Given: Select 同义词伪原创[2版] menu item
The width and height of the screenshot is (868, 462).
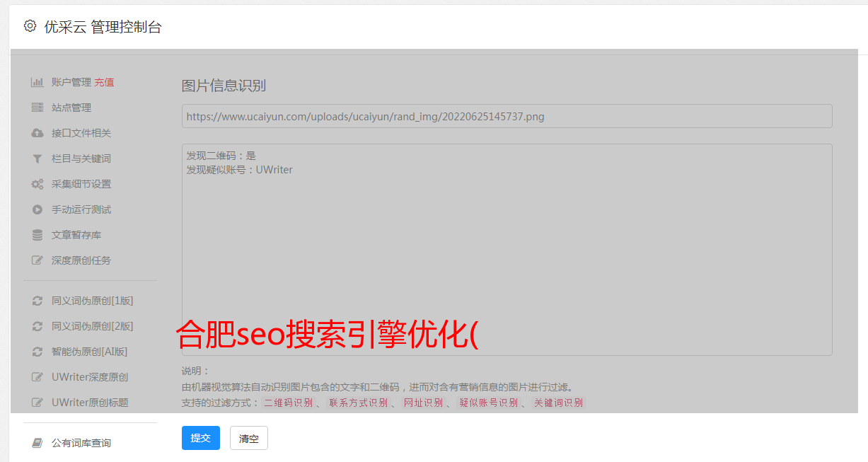Looking at the screenshot, I should (93, 326).
